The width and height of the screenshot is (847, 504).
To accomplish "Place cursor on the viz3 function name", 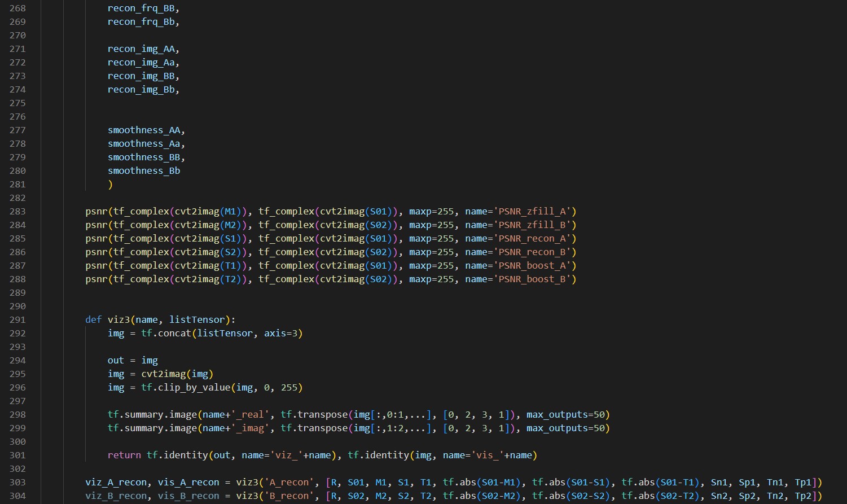I will (119, 319).
